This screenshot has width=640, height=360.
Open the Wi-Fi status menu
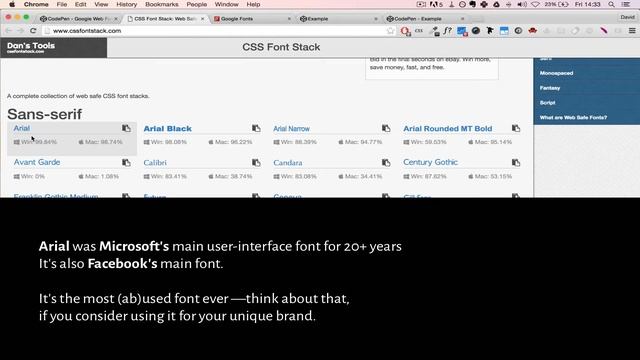535,4
